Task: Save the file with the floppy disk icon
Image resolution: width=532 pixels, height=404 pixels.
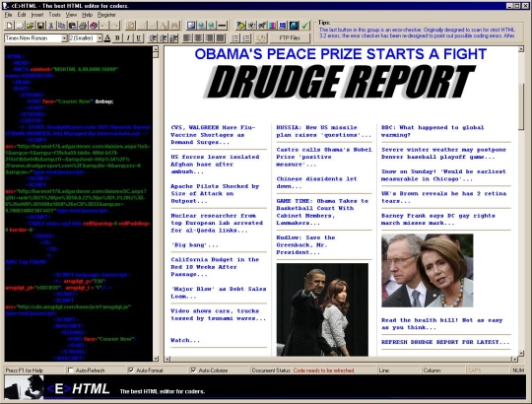Action: pos(40,26)
